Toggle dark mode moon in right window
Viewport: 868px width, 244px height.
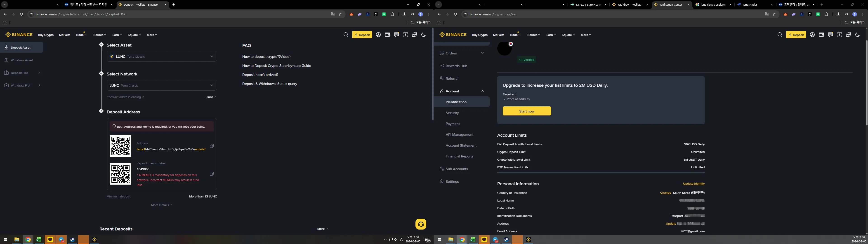pos(858,35)
